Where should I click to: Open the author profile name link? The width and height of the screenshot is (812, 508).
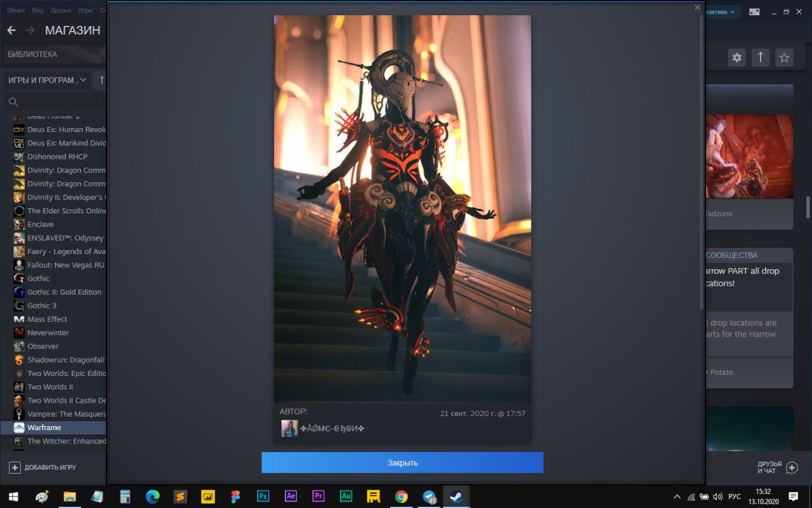pyautogui.click(x=332, y=429)
